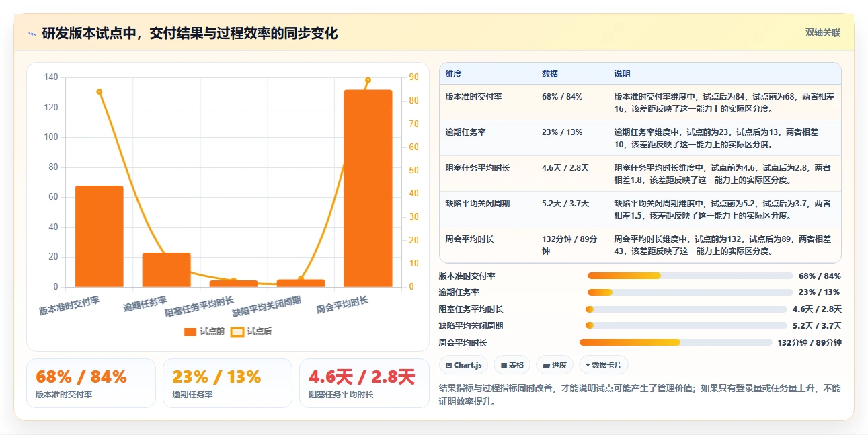Open the red 4.6天 / 2.8天 summary card

(364, 383)
